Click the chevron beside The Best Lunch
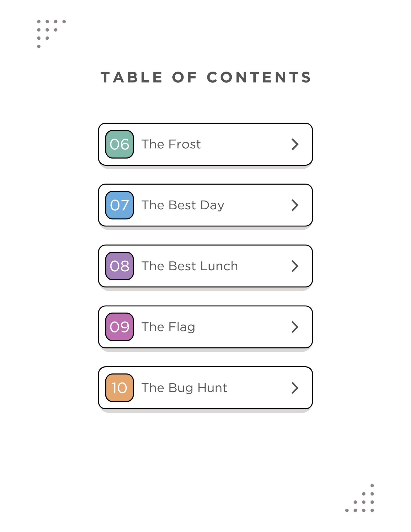Screen dimensions: 411x532 295,266
